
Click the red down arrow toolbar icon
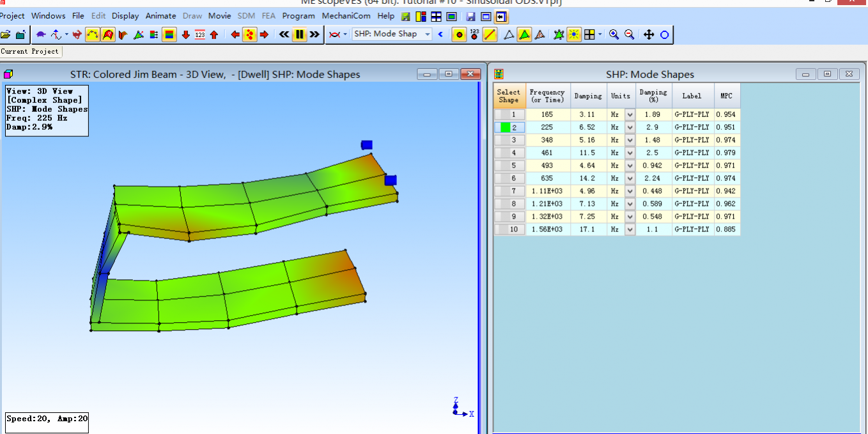pos(185,35)
